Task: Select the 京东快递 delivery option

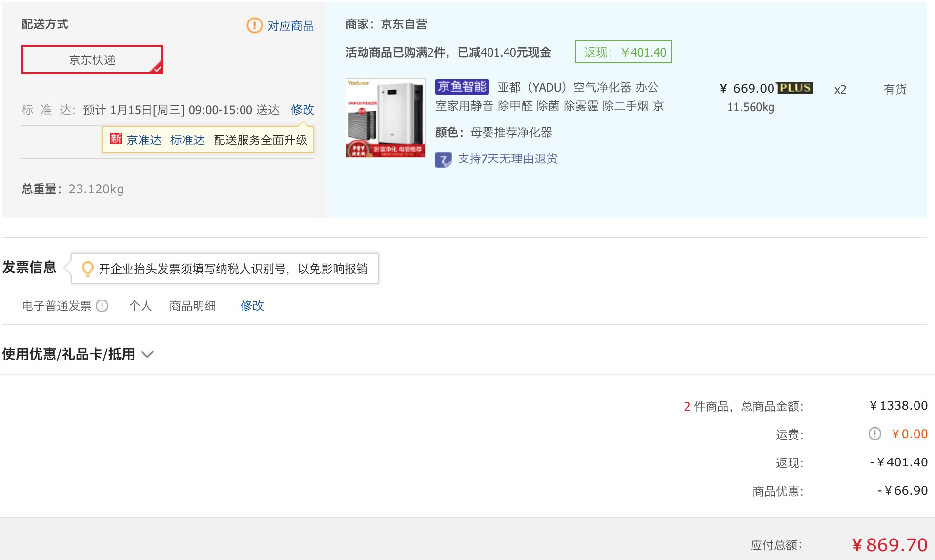Action: (x=92, y=60)
